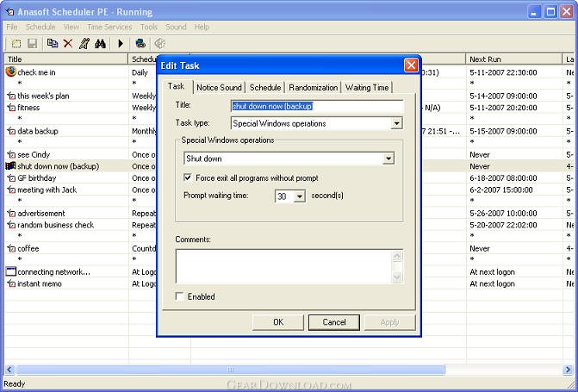578x392 pixels.
Task: Click the task icon beside coffee
Action: (x=11, y=248)
